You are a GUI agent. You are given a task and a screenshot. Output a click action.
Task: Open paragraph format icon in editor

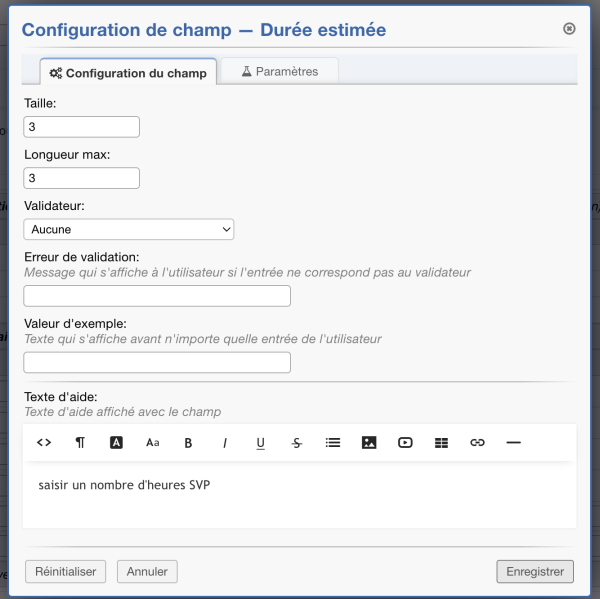[80, 442]
